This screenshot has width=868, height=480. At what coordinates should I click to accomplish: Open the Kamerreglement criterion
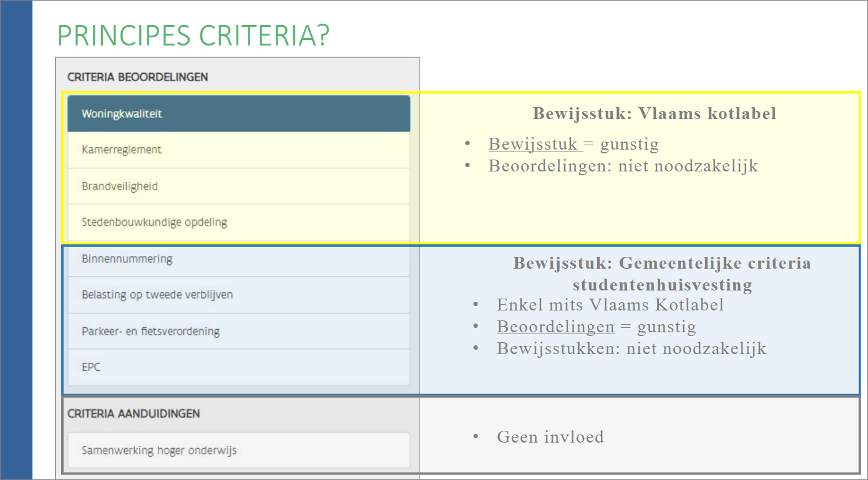[x=238, y=150]
